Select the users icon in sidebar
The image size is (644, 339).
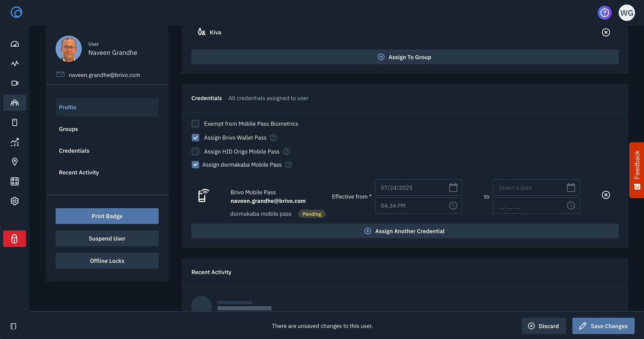15,103
